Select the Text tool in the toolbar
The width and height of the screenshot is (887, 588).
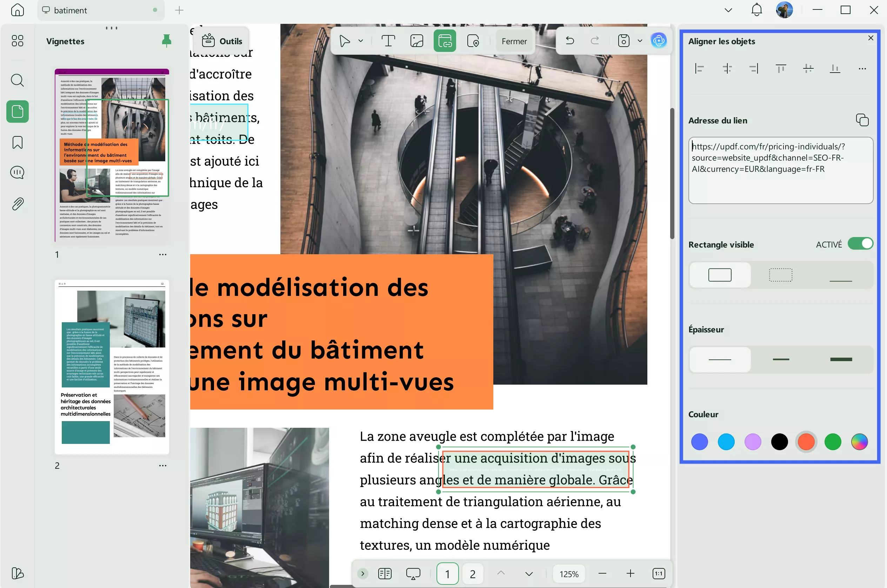click(388, 41)
